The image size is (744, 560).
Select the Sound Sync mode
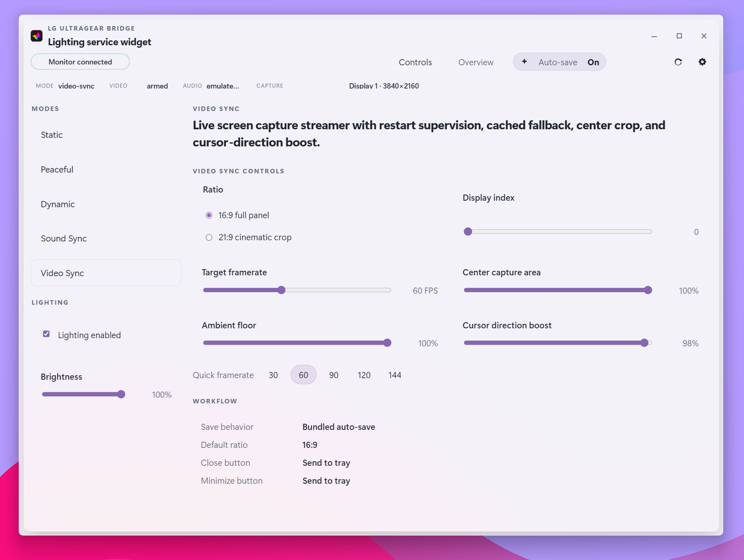tap(106, 239)
